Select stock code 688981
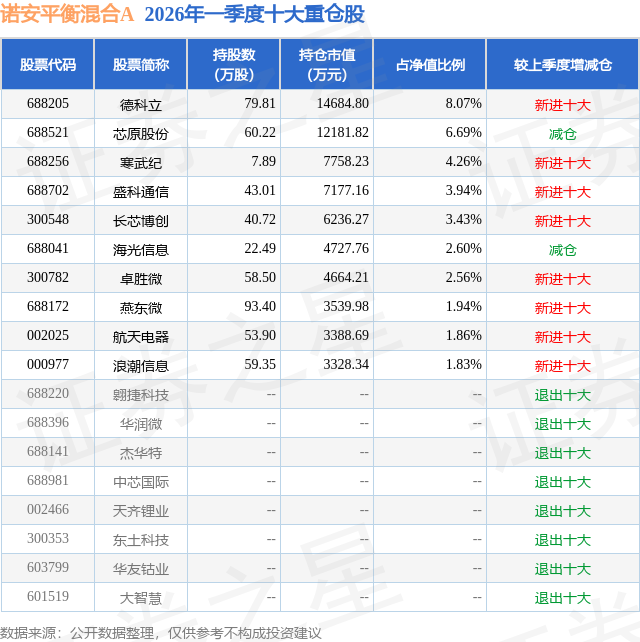Screen dimensions: 640x642 48,480
